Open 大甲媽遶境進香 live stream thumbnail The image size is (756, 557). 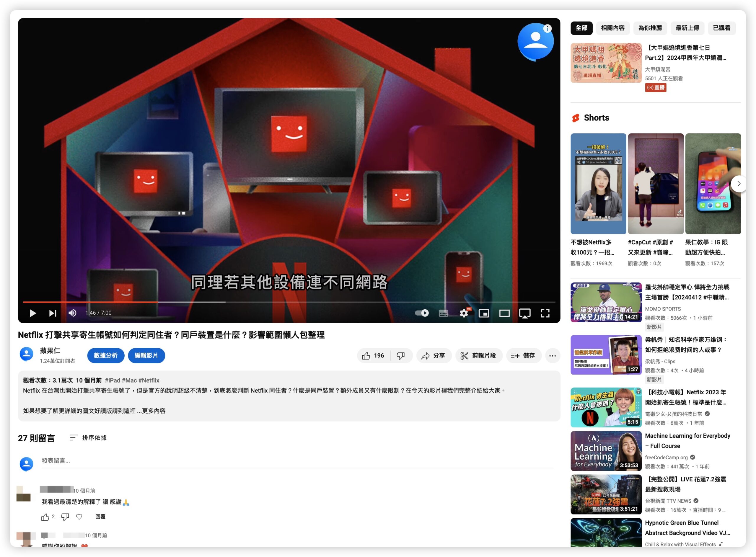tap(606, 63)
